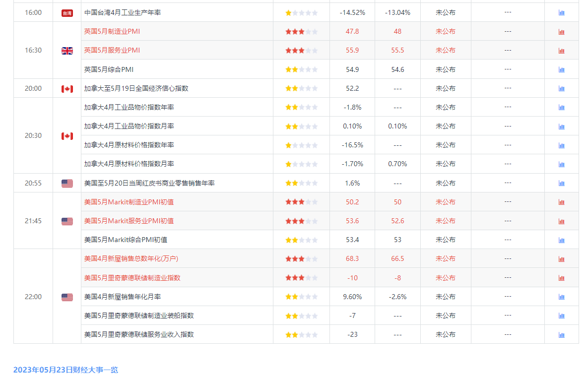Click previous value -14.52%
The image size is (588, 378).
pyautogui.click(x=352, y=12)
